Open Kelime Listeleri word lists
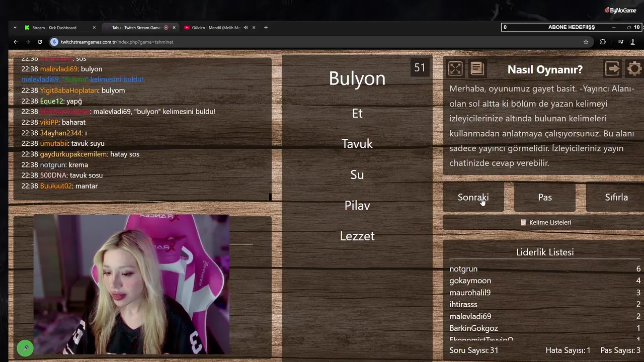Viewport: 644px width, 362px height. [545, 222]
